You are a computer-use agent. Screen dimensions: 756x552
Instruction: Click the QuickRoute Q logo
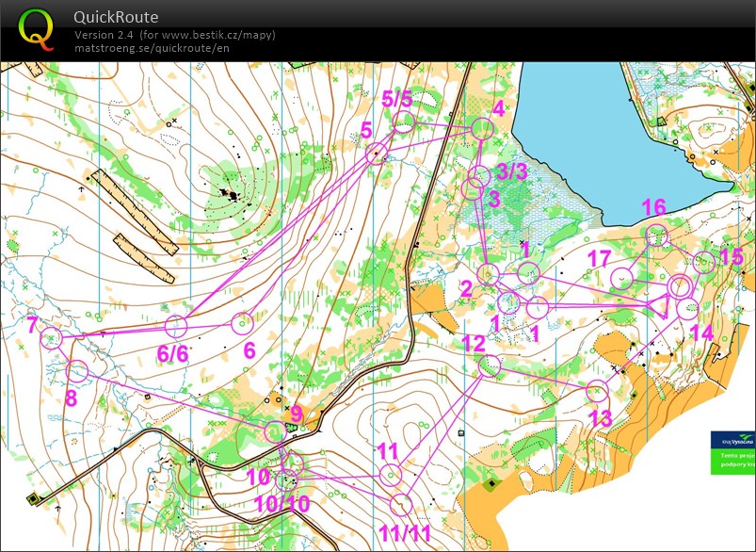coord(36,29)
